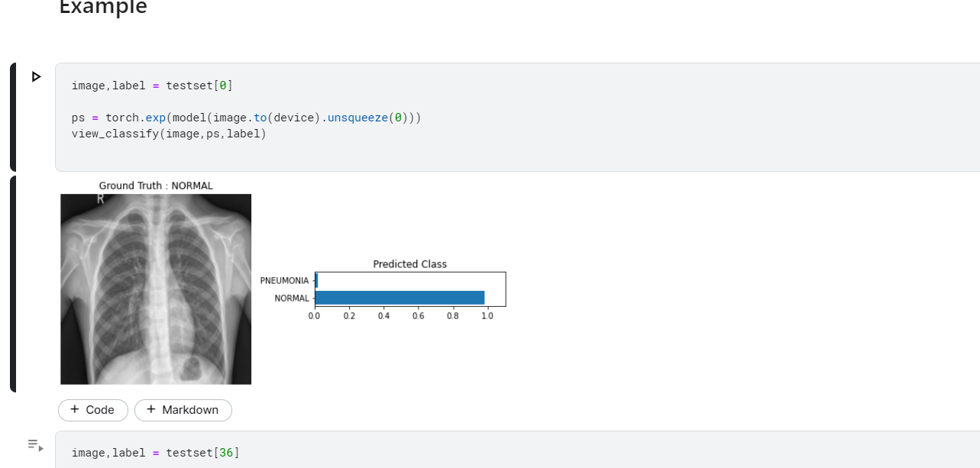Place cursor in the testset[0] code line
The height and width of the screenshot is (468, 980).
click(x=153, y=85)
